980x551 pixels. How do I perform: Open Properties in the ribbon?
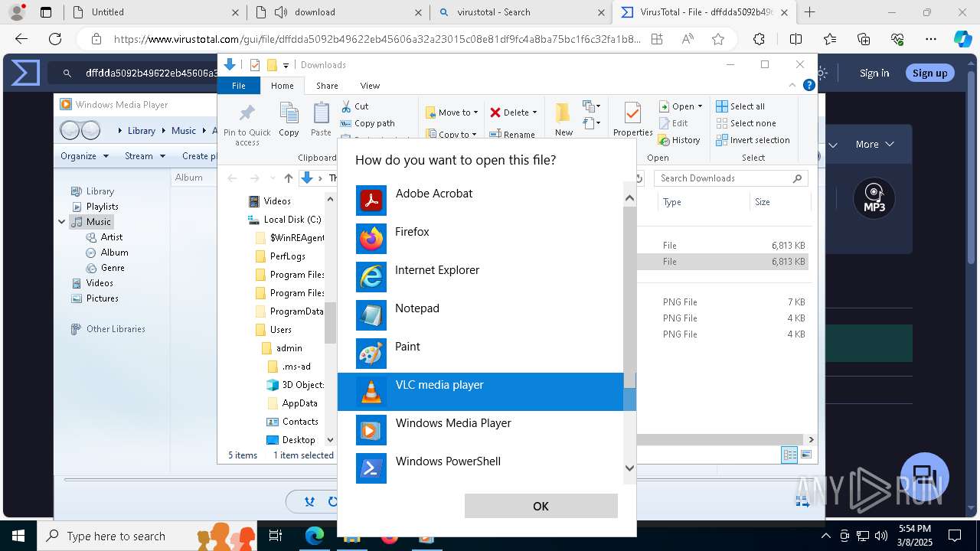pos(632,120)
